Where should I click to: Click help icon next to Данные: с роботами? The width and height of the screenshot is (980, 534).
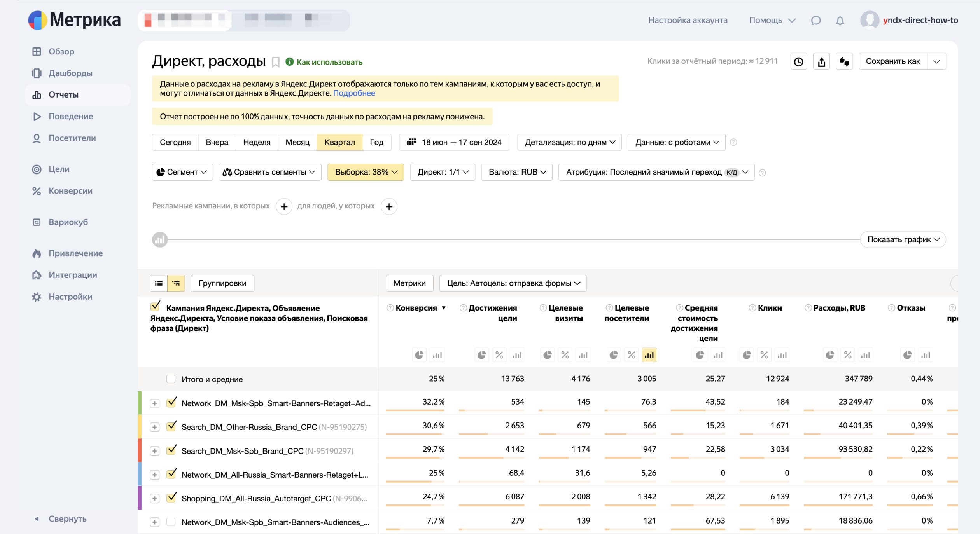[733, 142]
